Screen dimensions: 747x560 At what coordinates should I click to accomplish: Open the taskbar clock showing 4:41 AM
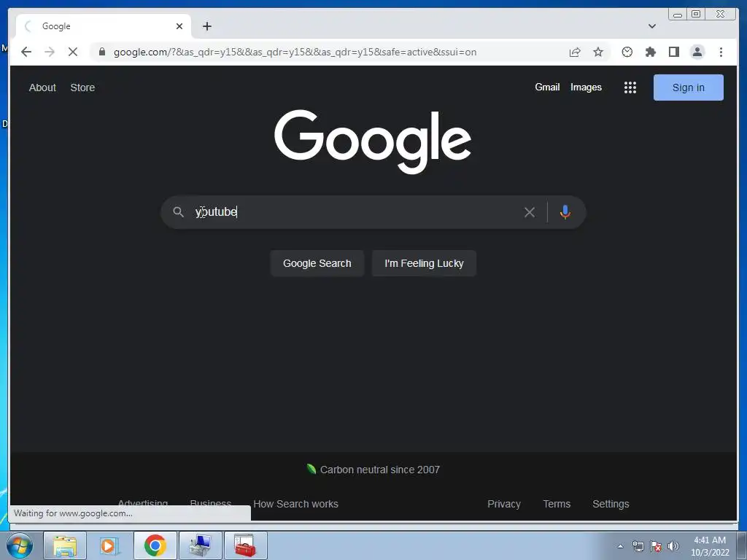point(710,546)
